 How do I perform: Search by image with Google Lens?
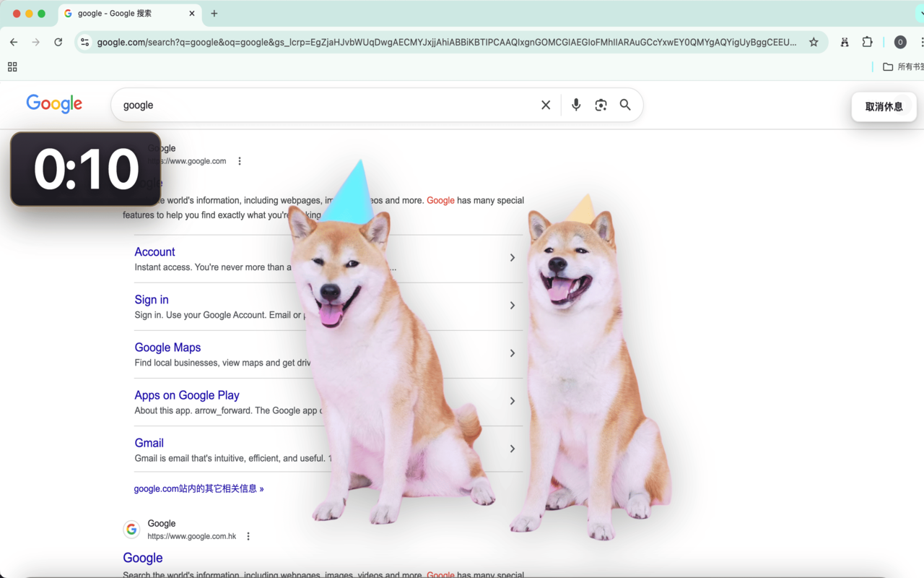tap(601, 105)
